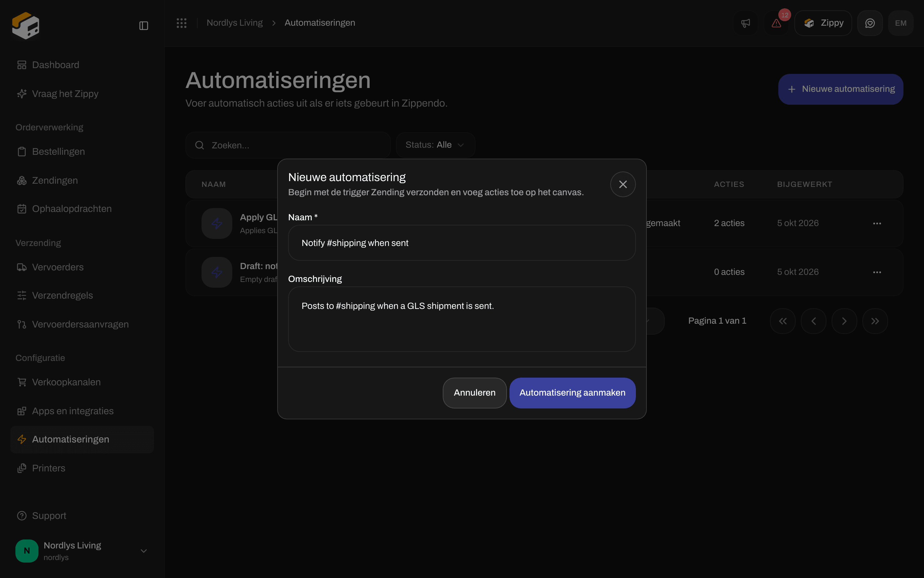Viewport: 924px width, 578px height.
Task: Go to Dashboard in sidebar
Action: [82, 65]
